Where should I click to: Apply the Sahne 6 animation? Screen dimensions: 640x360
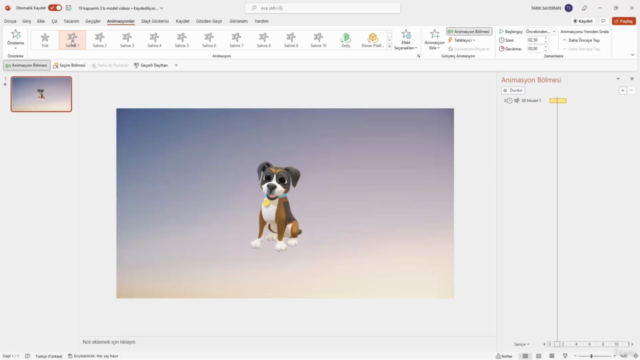tap(209, 40)
